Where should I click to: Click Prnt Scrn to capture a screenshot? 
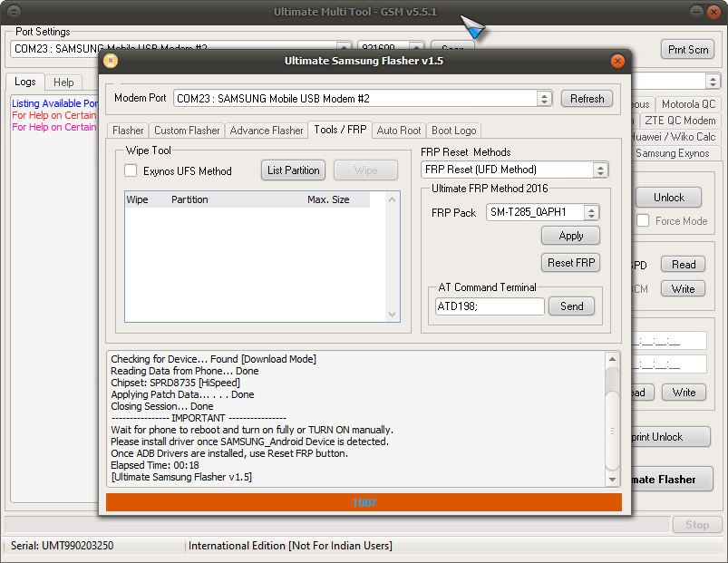point(687,50)
